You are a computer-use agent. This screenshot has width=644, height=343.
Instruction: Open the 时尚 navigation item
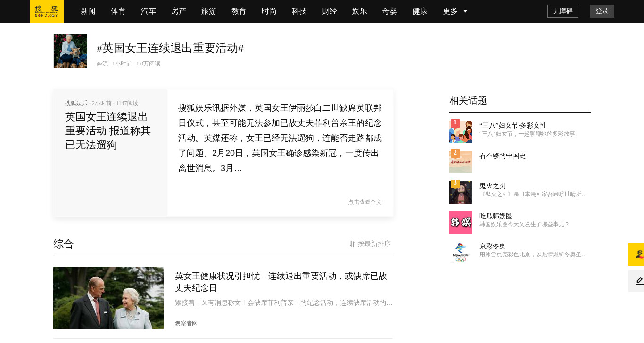269,11
